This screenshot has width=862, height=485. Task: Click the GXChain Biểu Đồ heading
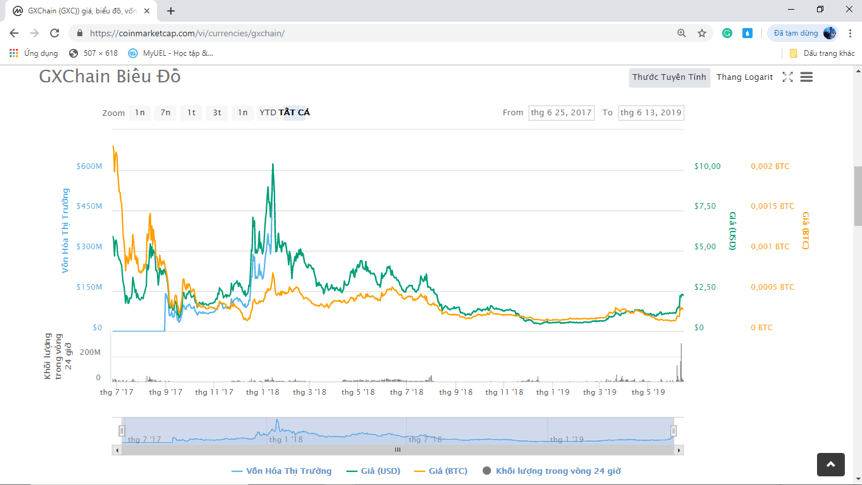[109, 76]
